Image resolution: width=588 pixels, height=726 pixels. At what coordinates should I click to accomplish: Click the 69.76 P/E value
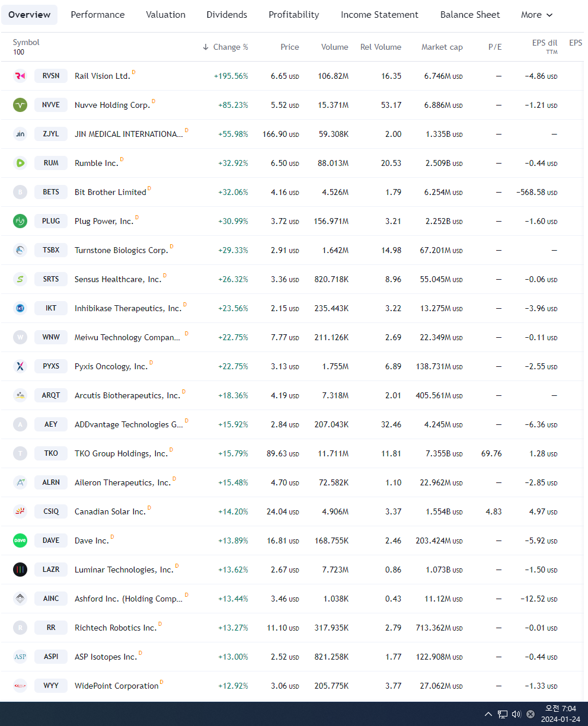point(491,453)
